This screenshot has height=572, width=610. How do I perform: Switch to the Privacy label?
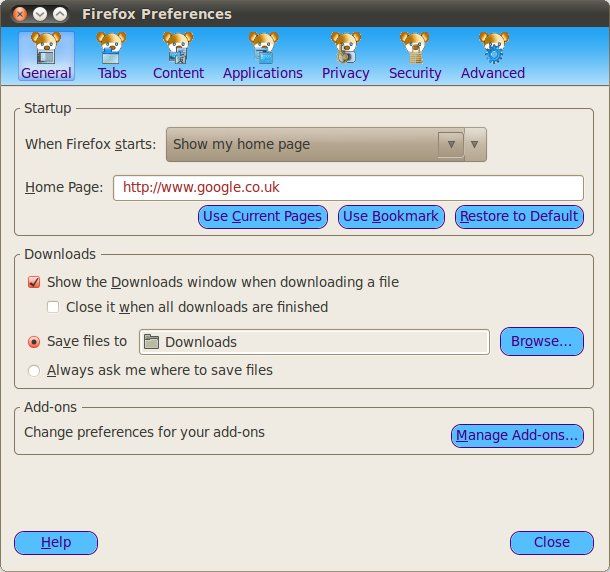345,73
